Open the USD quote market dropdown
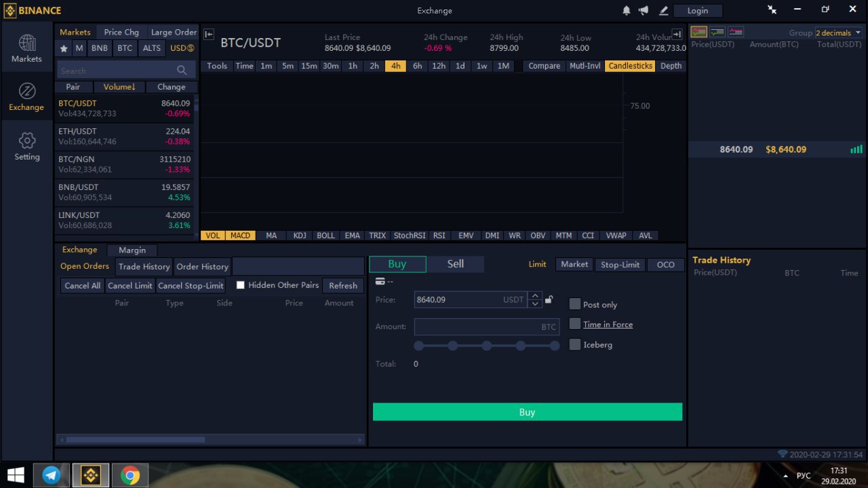Viewport: 868px width, 488px height. tap(182, 48)
